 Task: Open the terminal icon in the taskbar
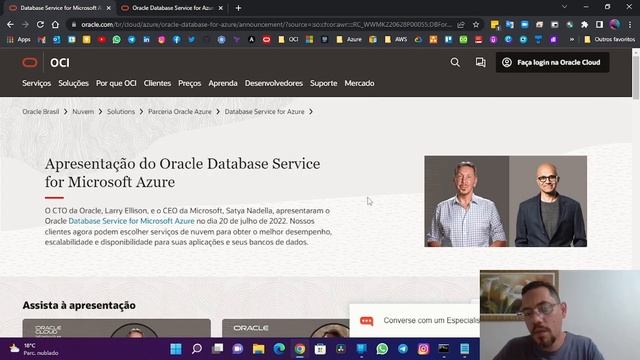pyautogui.click(x=444, y=349)
